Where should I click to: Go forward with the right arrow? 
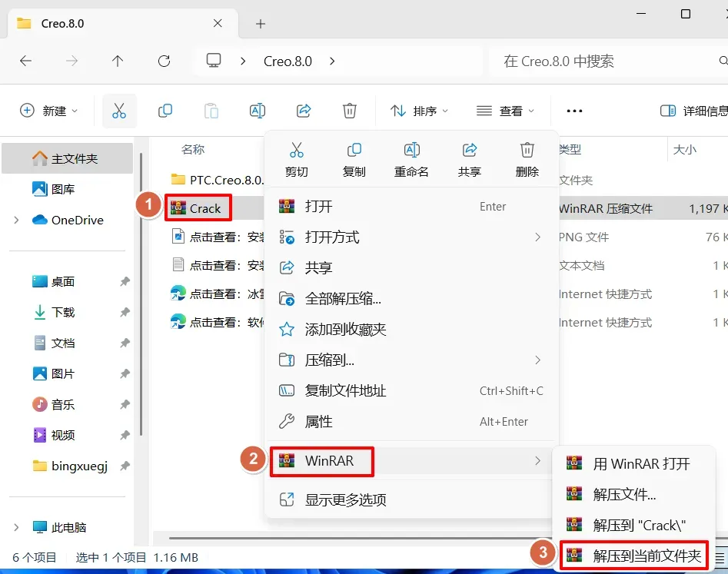click(71, 61)
